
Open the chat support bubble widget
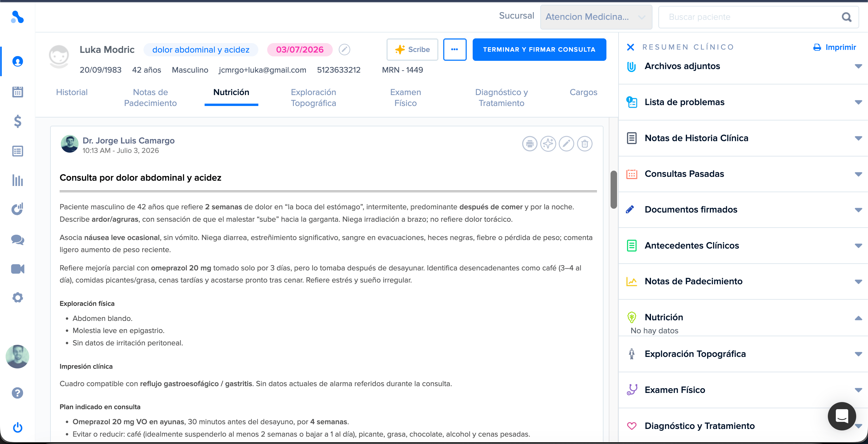[x=842, y=416]
